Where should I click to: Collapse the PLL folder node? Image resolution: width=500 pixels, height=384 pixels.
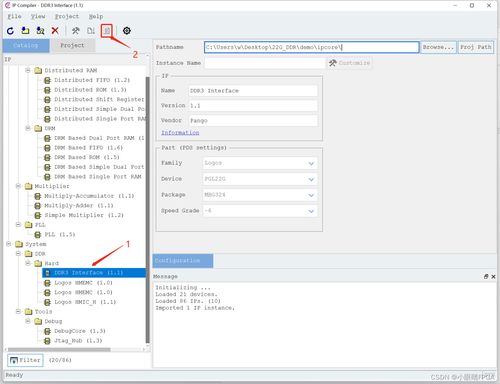[x=18, y=225]
